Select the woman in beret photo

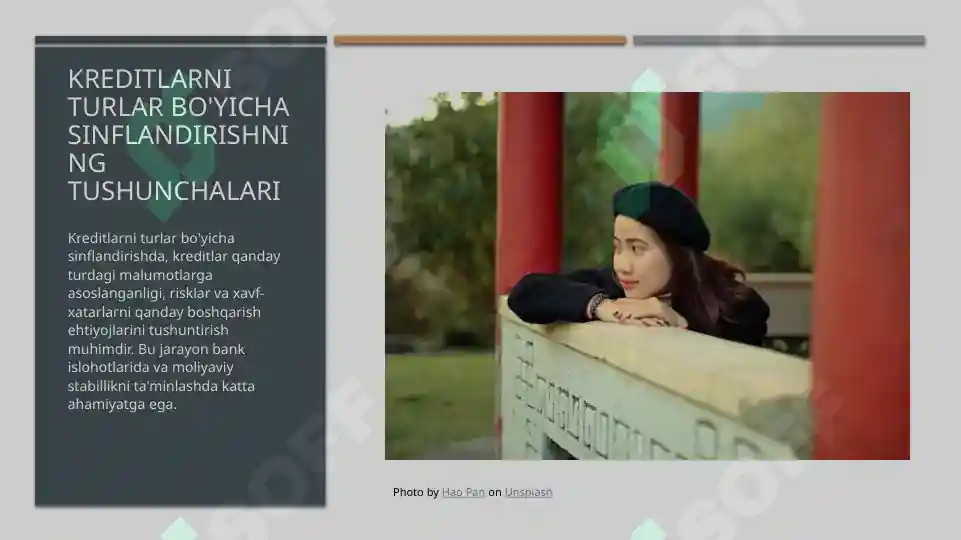tap(647, 276)
